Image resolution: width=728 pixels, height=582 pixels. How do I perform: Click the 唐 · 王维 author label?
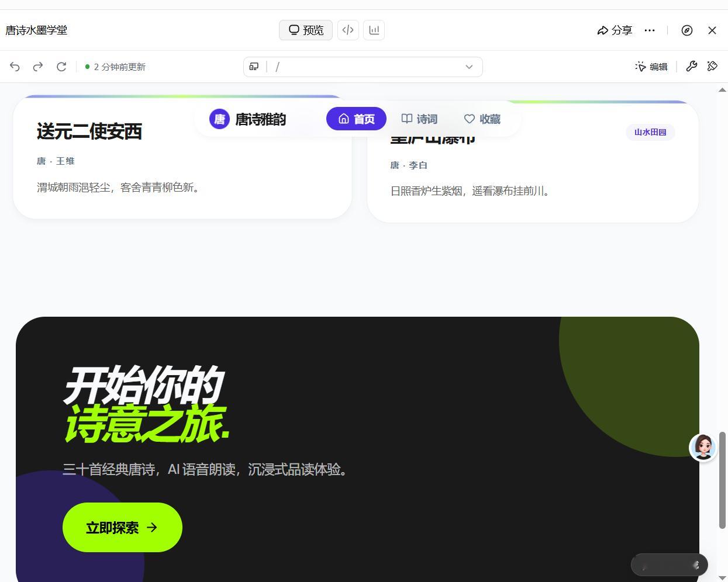[x=56, y=161]
